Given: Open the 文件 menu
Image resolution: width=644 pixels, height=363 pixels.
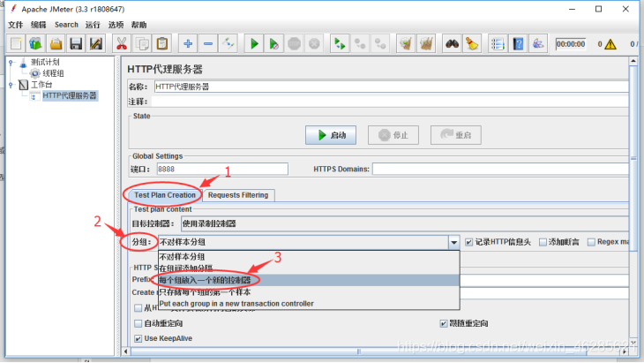Looking at the screenshot, I should click(x=16, y=25).
